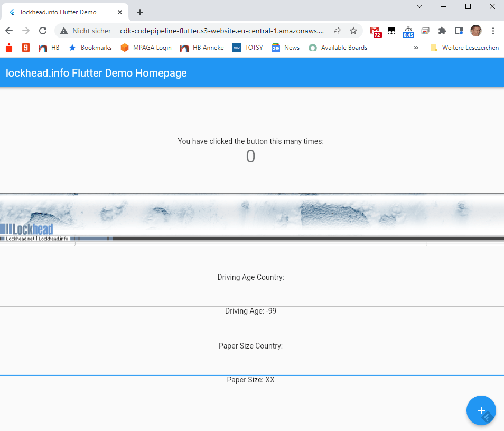Open the TOTSY bookmark
The image size is (504, 431).
(x=248, y=48)
